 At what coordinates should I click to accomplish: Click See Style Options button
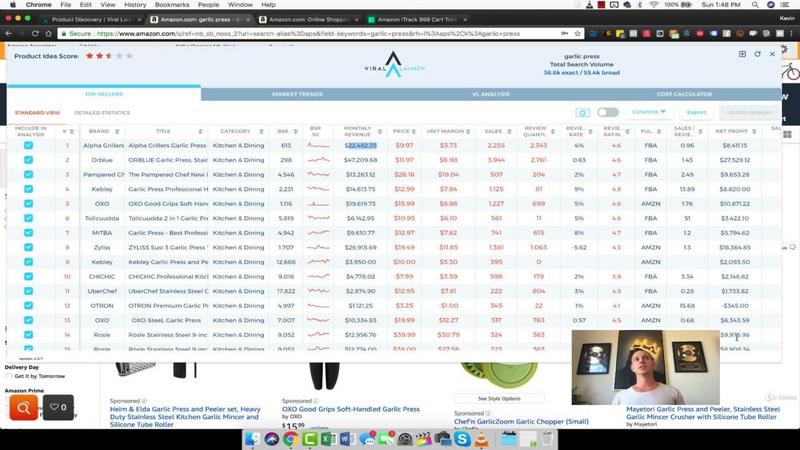(x=499, y=398)
